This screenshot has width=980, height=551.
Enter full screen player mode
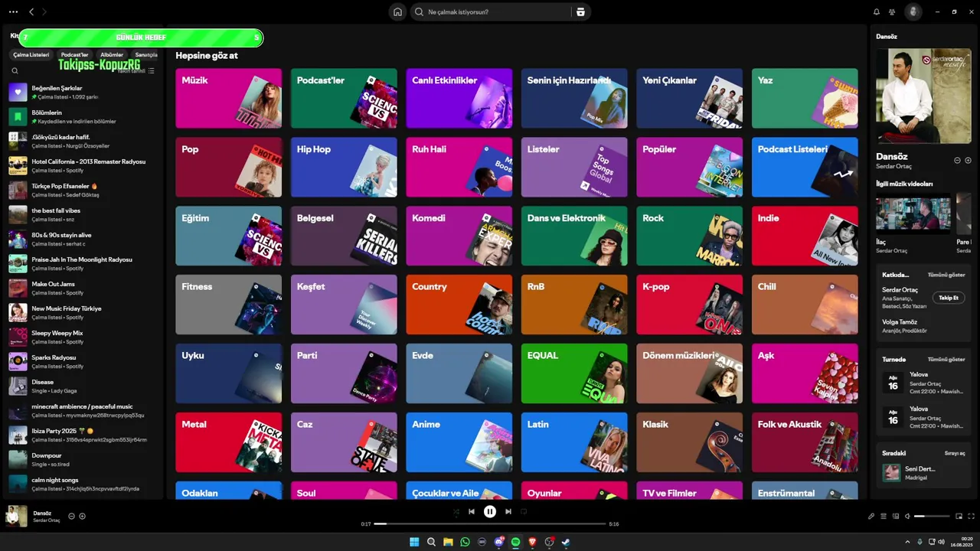click(x=972, y=516)
